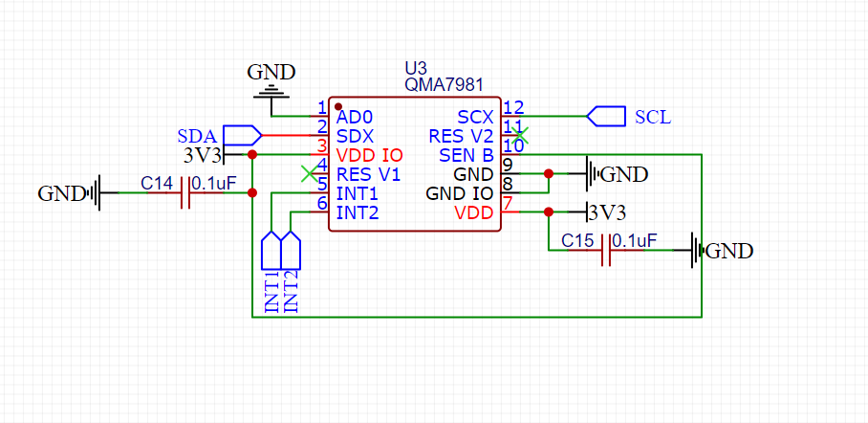The height and width of the screenshot is (423, 868).
Task: Click the GND symbol left of capacitor C14
Action: tap(96, 193)
